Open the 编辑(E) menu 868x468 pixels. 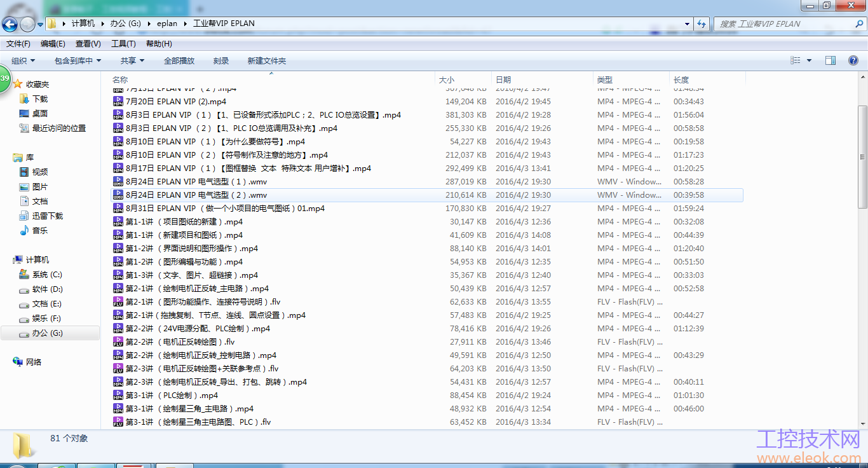tap(53, 44)
